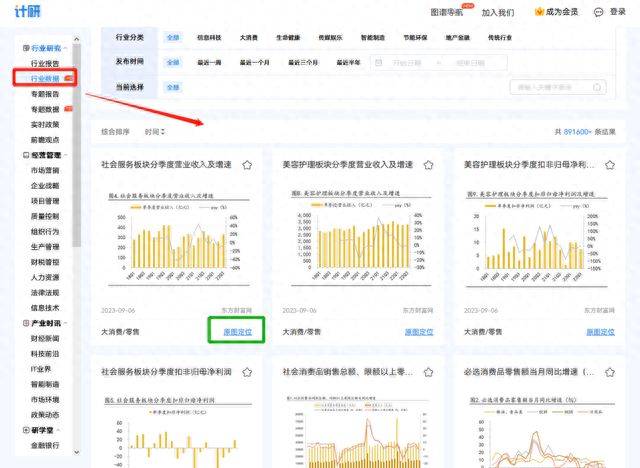
Task: Filter publish time to 最近三个月
Action: (x=303, y=62)
